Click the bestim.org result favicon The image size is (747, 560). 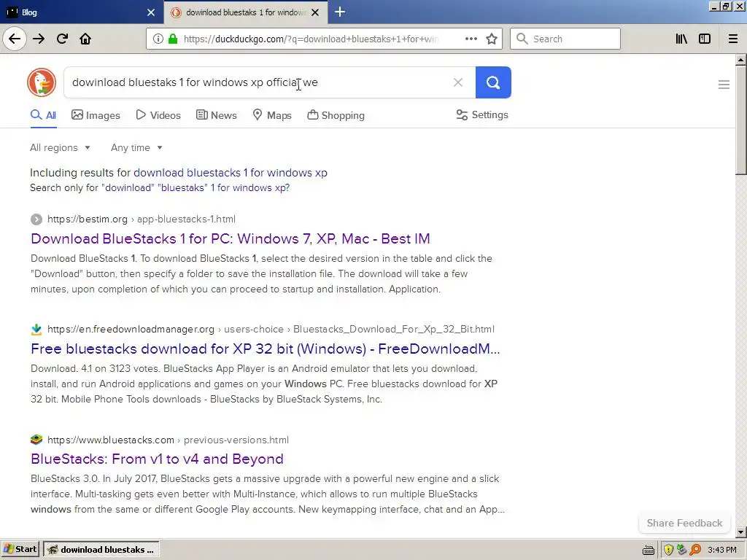point(36,219)
